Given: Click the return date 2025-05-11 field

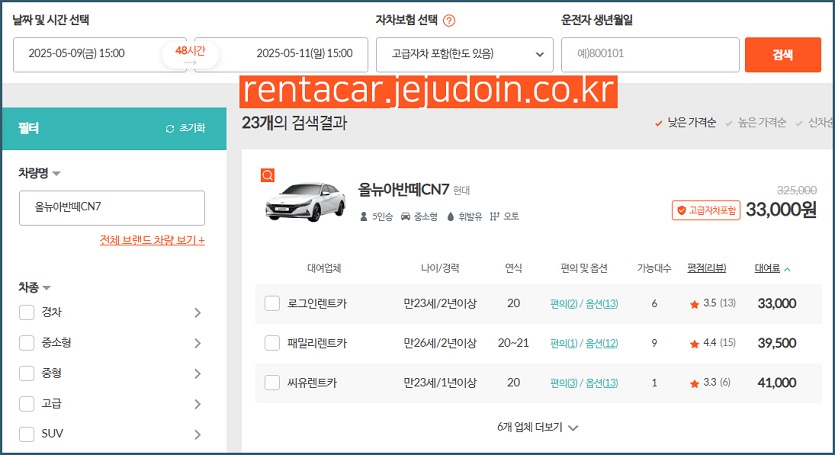Looking at the screenshot, I should (x=281, y=54).
